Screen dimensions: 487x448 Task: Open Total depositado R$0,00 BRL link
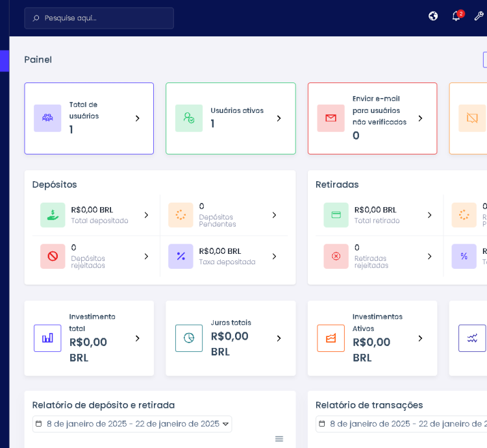pos(92,210)
